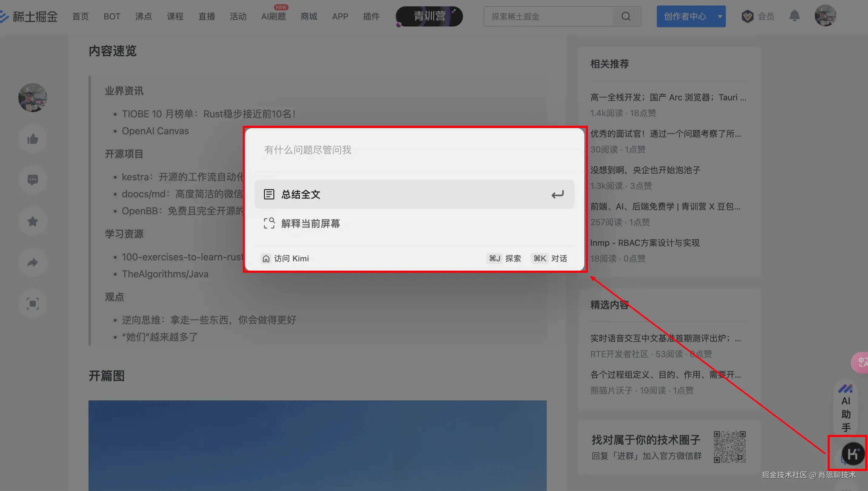Click the 创作者中心 button
Screen dimensions: 868x491
click(685, 17)
